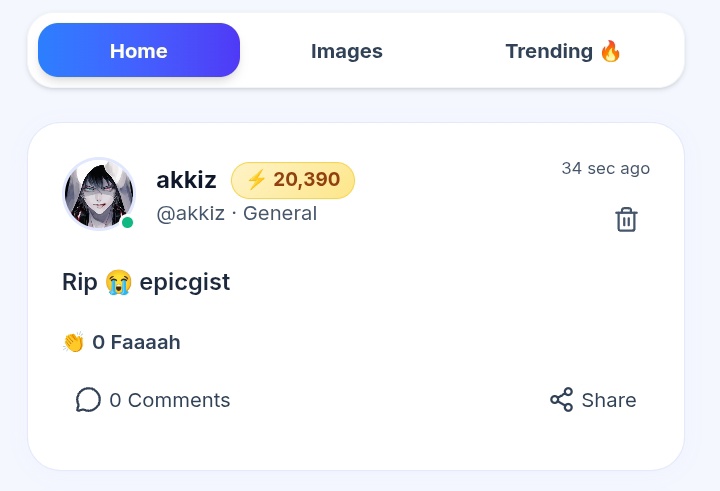Click the lightning bolt points icon
The width and height of the screenshot is (720, 491).
[x=257, y=179]
